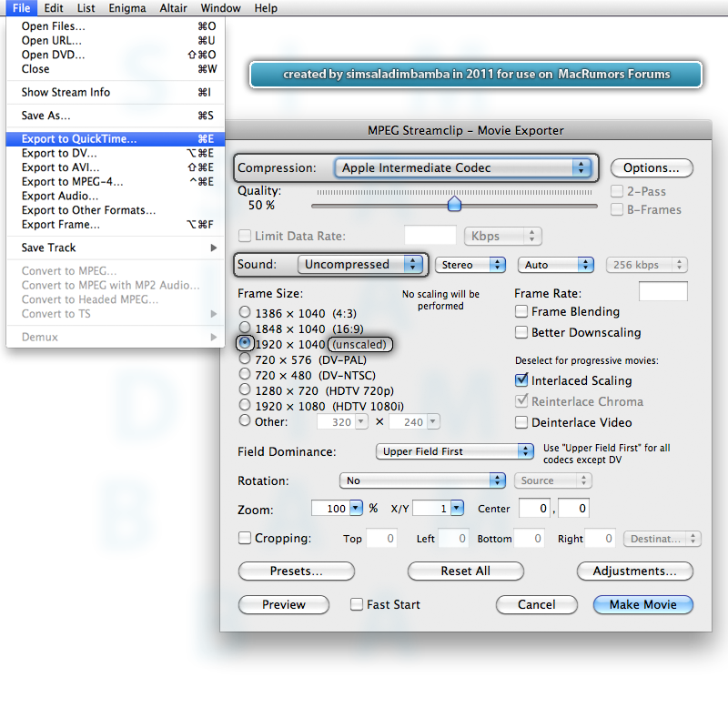Choose Open DVD... menu entry
This screenshot has width=728, height=728.
point(116,55)
